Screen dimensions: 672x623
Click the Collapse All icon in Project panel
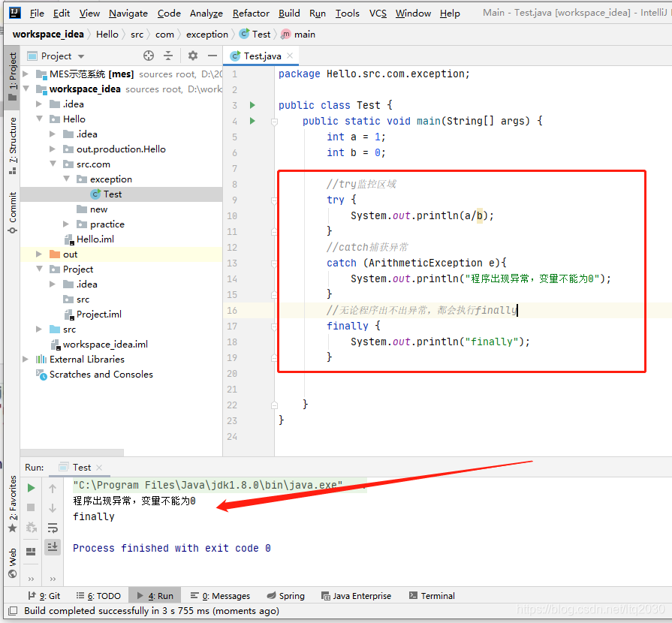point(168,56)
